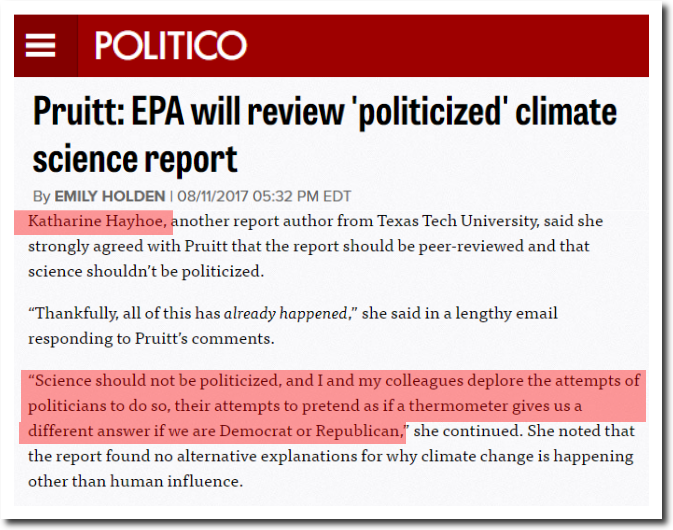The height and width of the screenshot is (530, 673).
Task: Click the highlighted thermometer gives us line
Action: click(305, 406)
